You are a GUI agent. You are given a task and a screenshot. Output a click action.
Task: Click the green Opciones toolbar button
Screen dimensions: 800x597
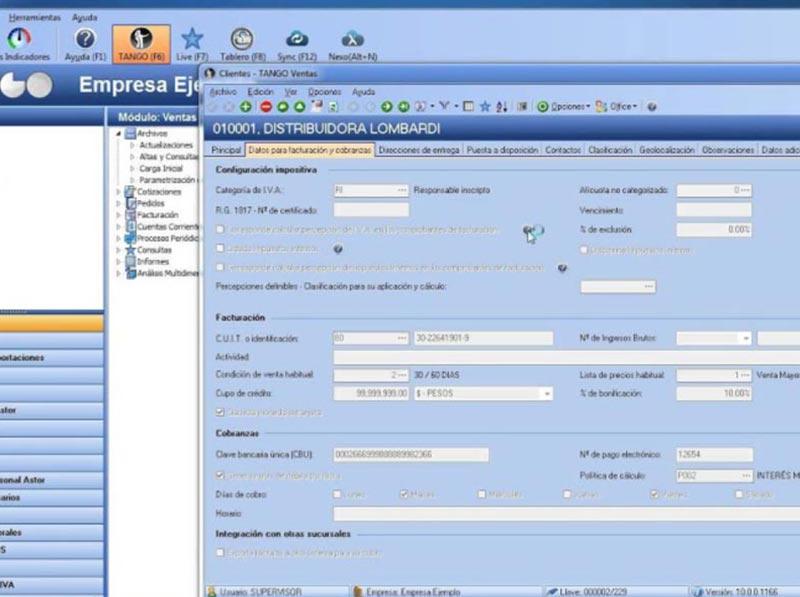pos(563,107)
